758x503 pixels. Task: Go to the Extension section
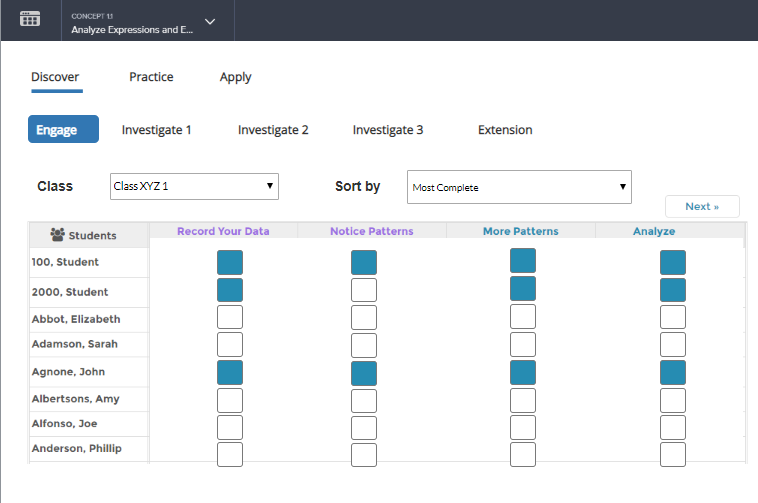coord(505,130)
